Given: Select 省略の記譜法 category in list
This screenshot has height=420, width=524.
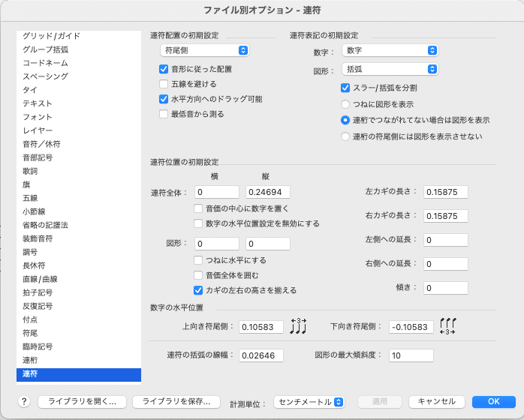Looking at the screenshot, I should (79, 225).
